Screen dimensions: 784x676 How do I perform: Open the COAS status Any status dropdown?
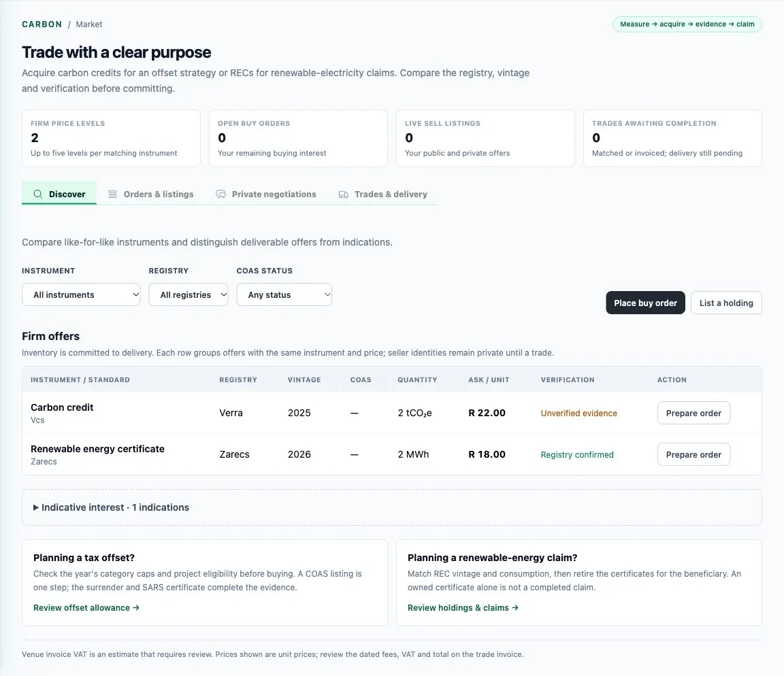coord(284,294)
